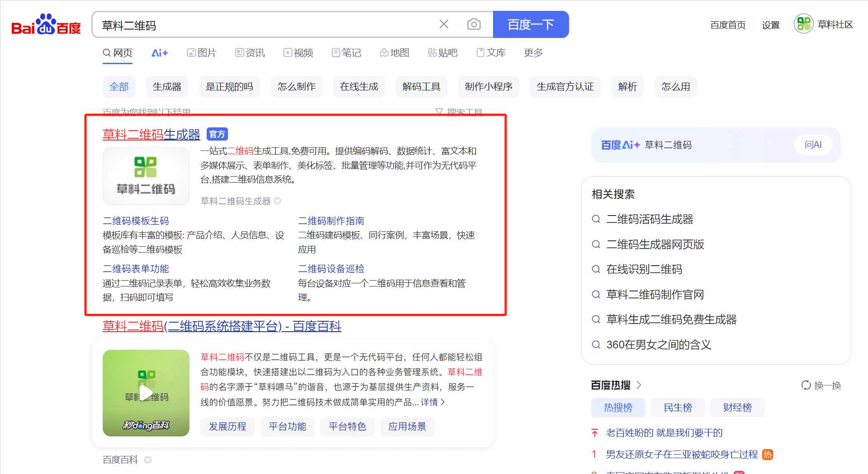Viewport: 868px width, 474px height.
Task: Click the 问AI button
Action: coord(813,145)
